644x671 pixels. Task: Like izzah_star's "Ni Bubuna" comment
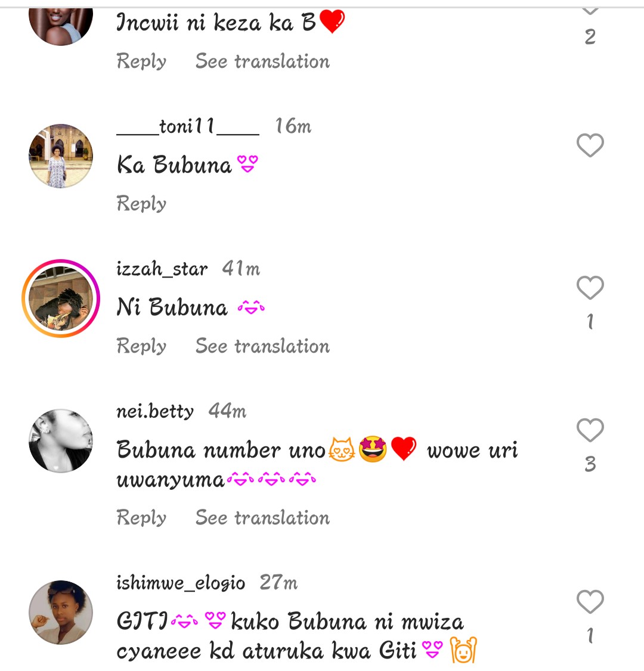click(x=590, y=288)
